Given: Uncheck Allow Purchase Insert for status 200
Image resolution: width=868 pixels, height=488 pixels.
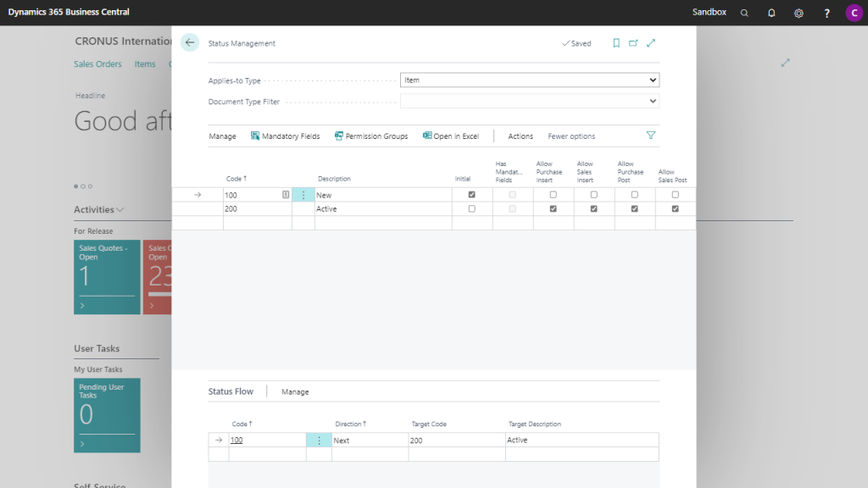Looking at the screenshot, I should [x=554, y=209].
